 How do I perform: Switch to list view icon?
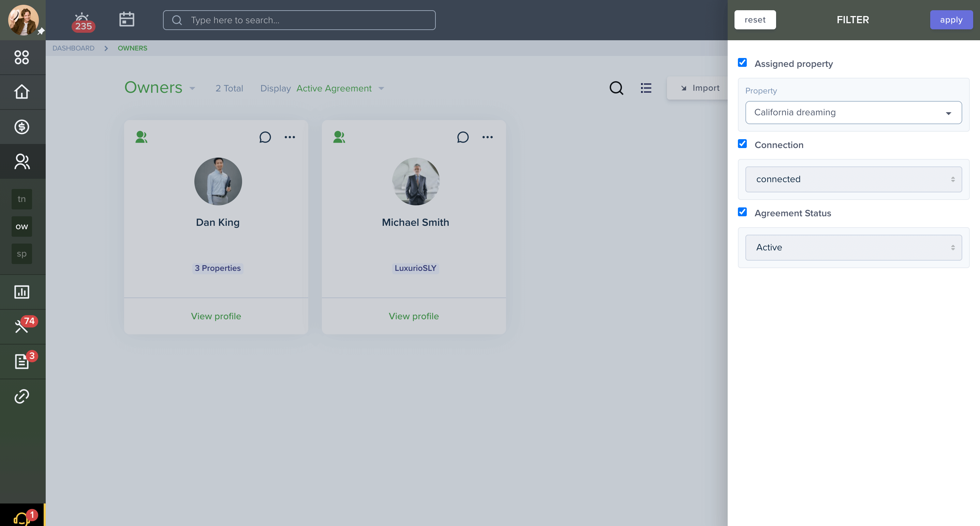click(x=646, y=88)
